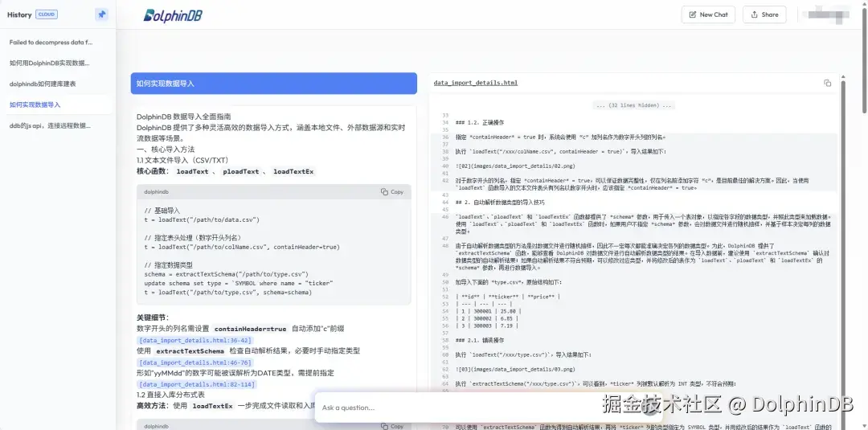Click table row '| 3 | 300003 | 7.19 |'
This screenshot has width=868, height=430.
coord(486,326)
